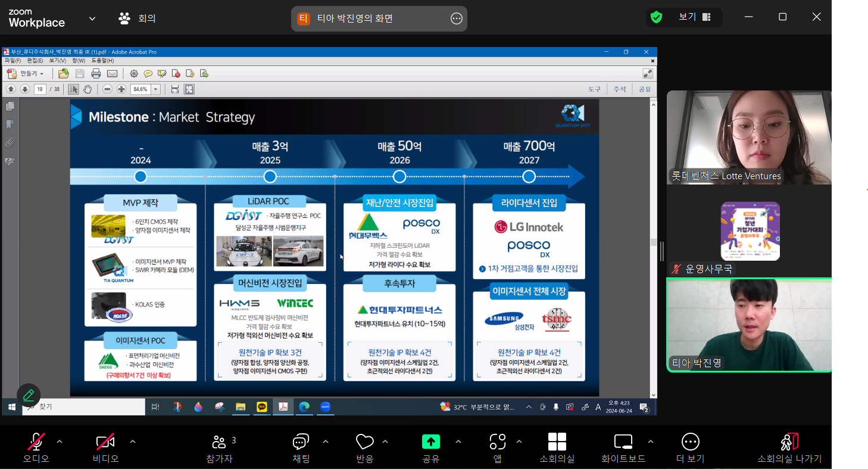Expand apps options arrow beside 앱
Viewport: 868px width, 469px height.
click(519, 442)
